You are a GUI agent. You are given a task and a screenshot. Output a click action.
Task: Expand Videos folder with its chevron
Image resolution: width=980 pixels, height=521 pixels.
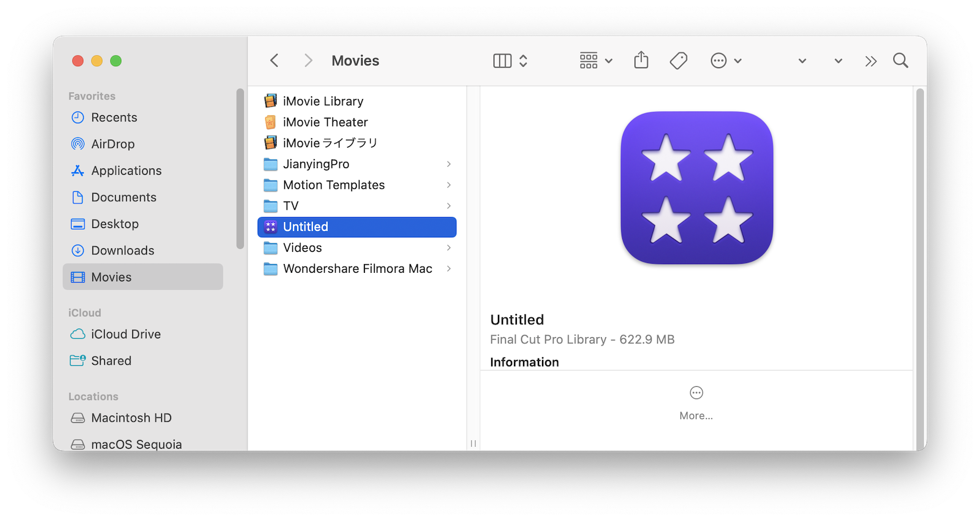449,248
